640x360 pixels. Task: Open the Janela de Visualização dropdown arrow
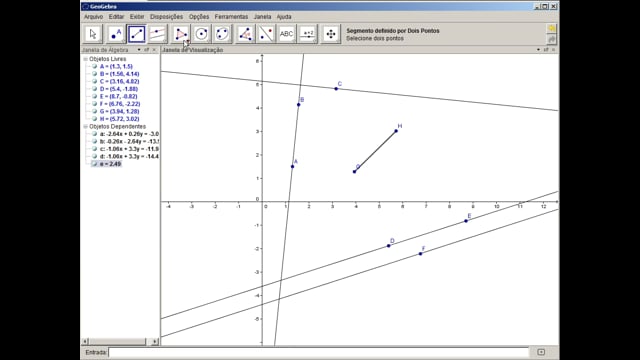tap(538, 50)
